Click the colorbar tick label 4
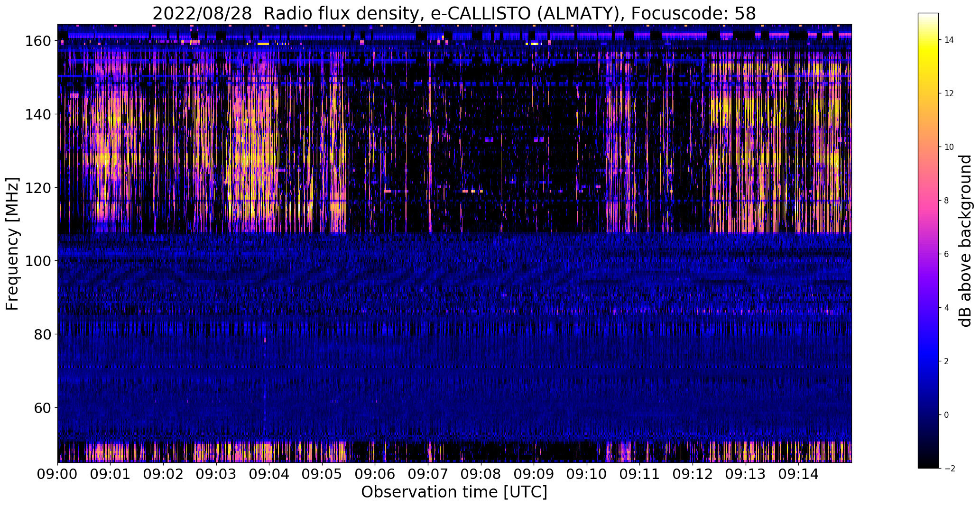This screenshot has height=506, width=980. point(947,308)
